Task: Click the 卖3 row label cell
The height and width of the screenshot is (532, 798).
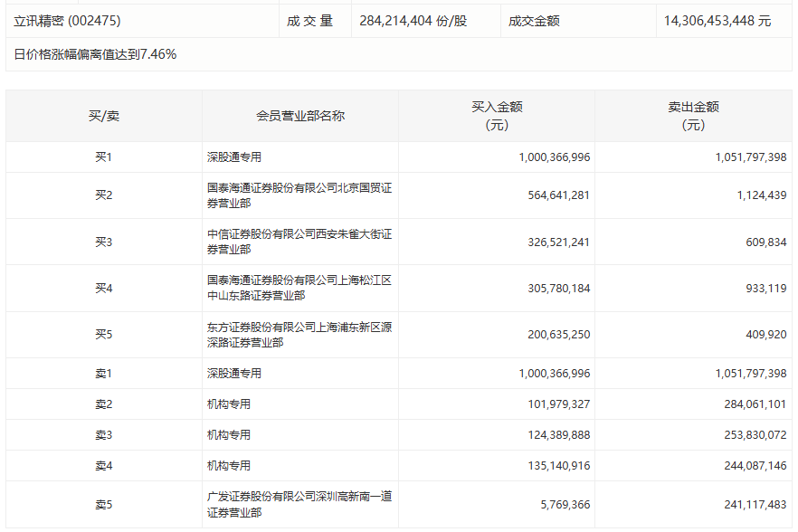Action: point(104,435)
